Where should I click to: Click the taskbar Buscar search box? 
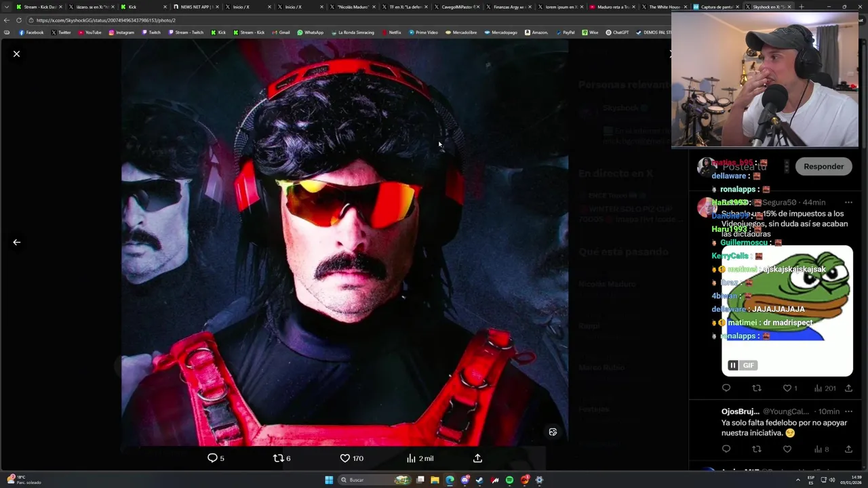click(x=374, y=480)
